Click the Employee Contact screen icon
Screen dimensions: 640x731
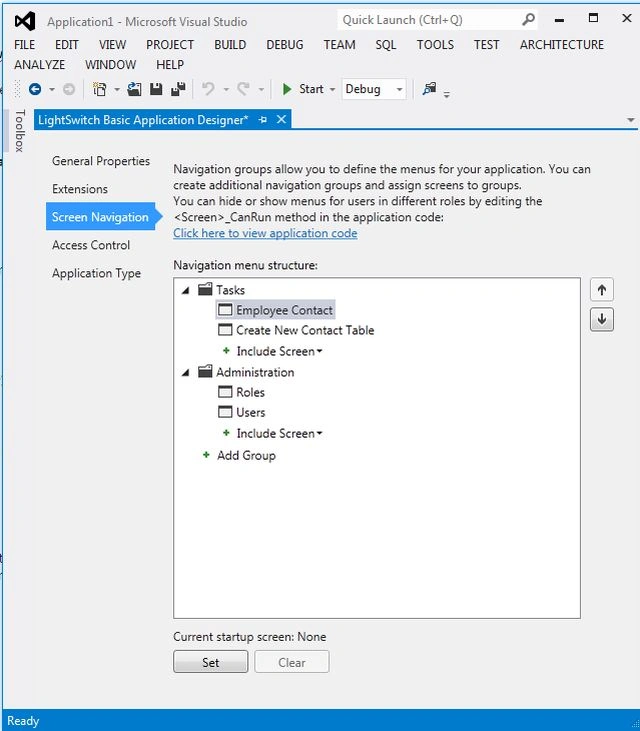point(225,310)
